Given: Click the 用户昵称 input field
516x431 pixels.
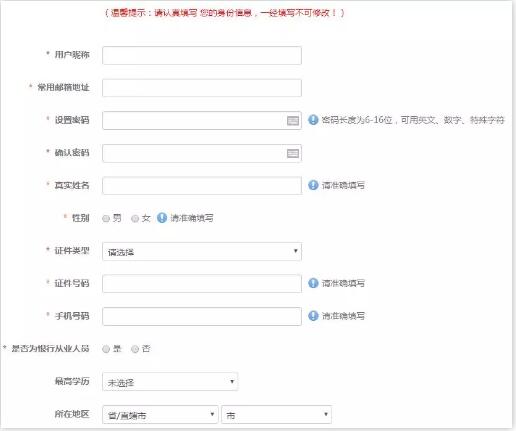Looking at the screenshot, I should pyautogui.click(x=202, y=55).
